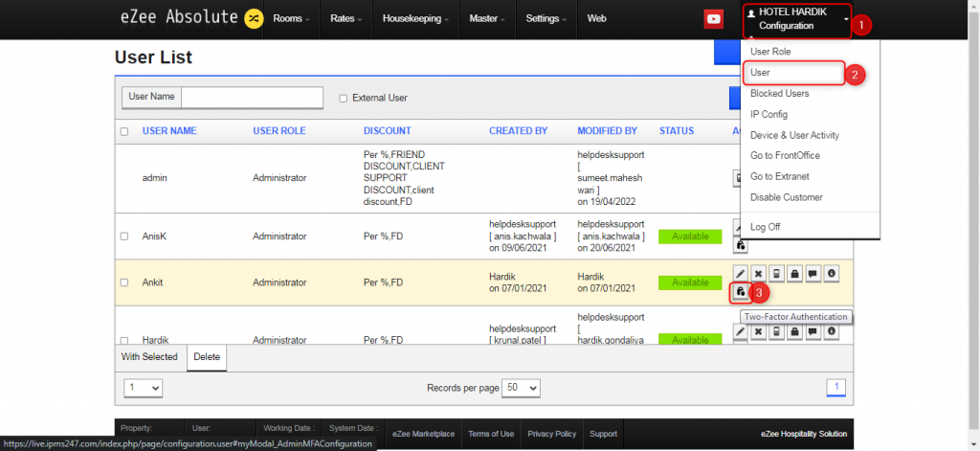Open Two-Factor Authentication icon for AnisK
The image size is (980, 451).
click(x=740, y=245)
